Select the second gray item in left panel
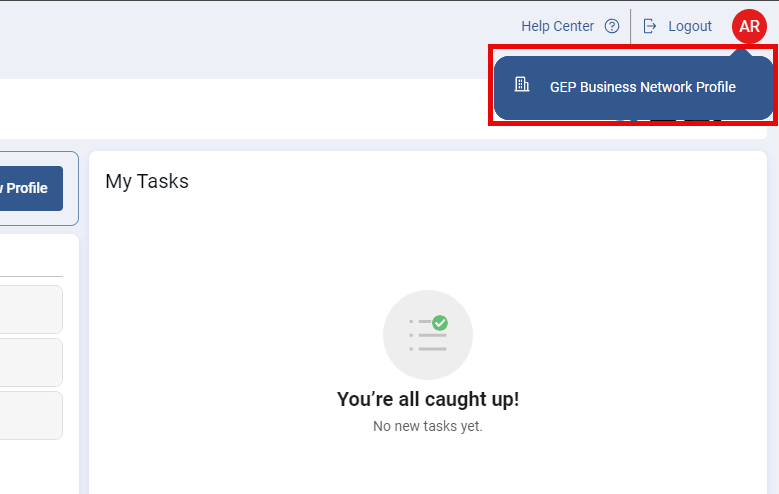 [x=30, y=362]
